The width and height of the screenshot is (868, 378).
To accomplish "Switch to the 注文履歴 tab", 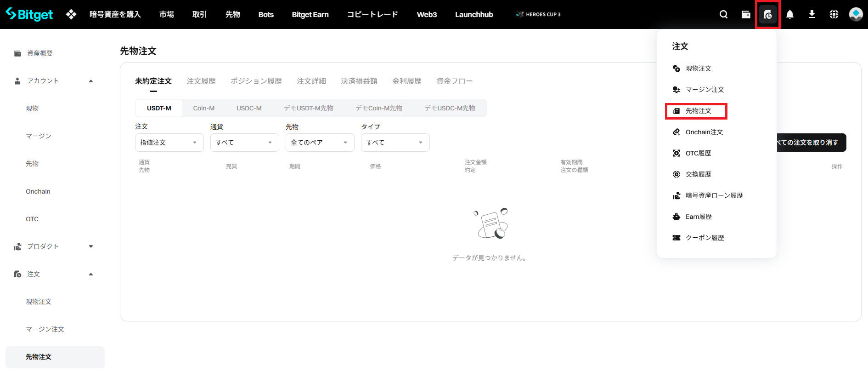I will pos(201,81).
